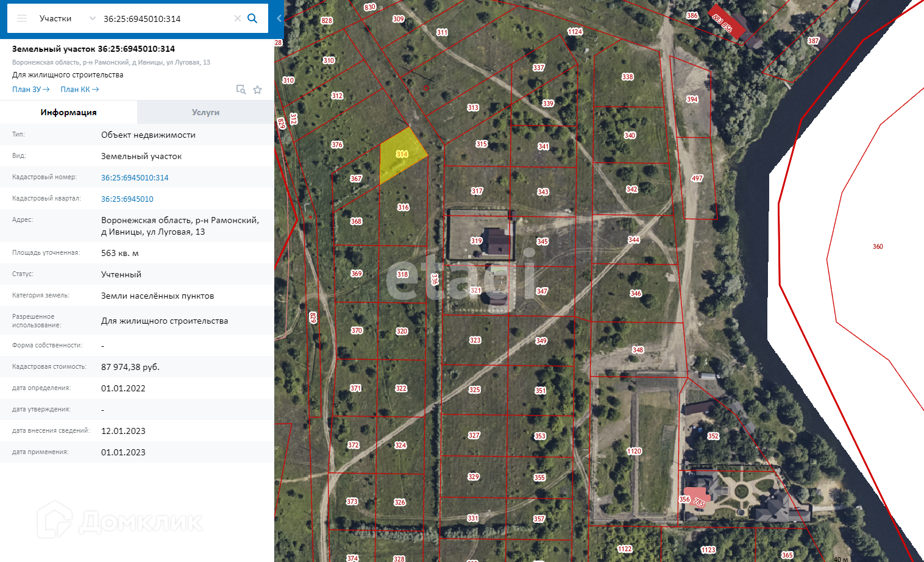
Task: Click parcel label 323 on the map
Action: point(475,340)
